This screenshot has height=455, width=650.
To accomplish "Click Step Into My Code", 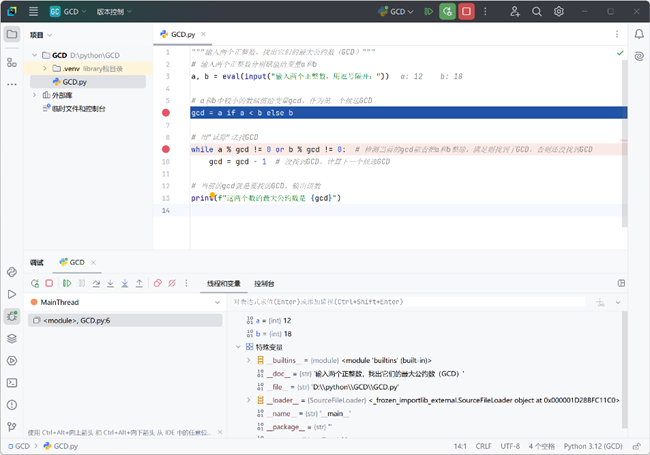I will pyautogui.click(x=125, y=283).
